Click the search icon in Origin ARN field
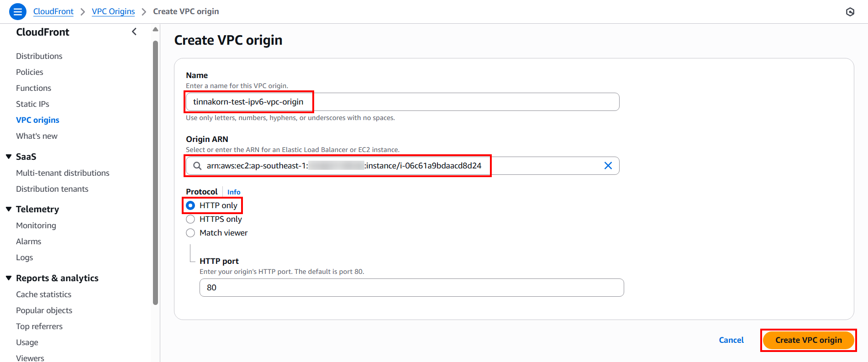868x362 pixels. click(x=197, y=166)
